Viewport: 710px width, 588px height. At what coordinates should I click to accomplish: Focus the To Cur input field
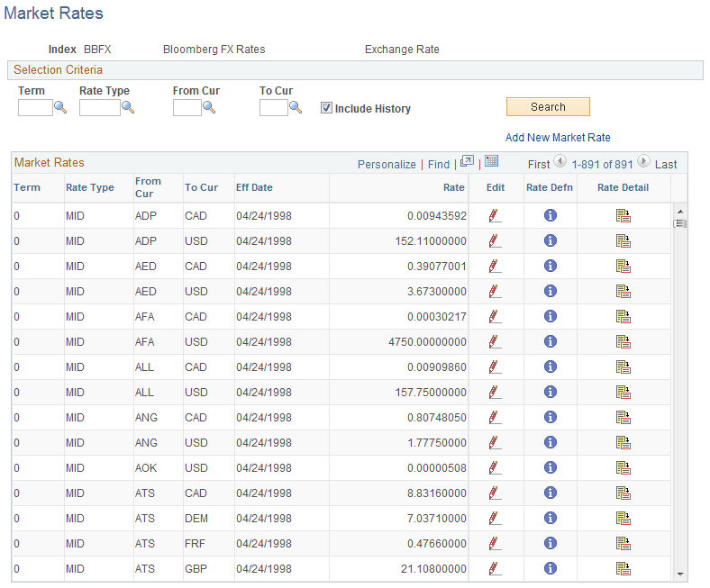point(274,108)
